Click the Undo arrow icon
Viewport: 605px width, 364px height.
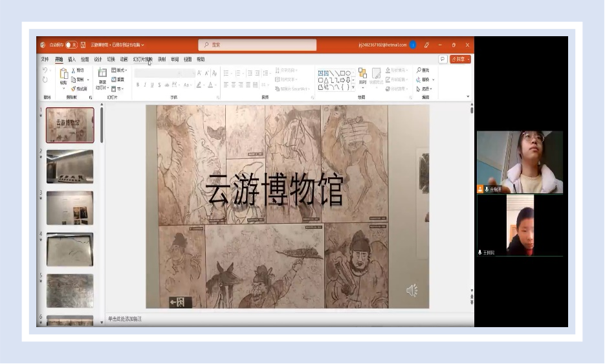(x=45, y=70)
